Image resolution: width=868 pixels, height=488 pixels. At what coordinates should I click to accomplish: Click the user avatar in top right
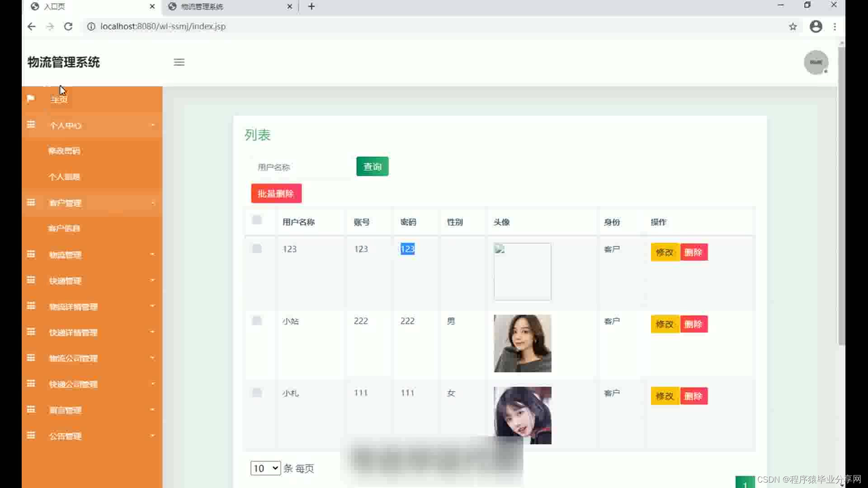coord(816,62)
